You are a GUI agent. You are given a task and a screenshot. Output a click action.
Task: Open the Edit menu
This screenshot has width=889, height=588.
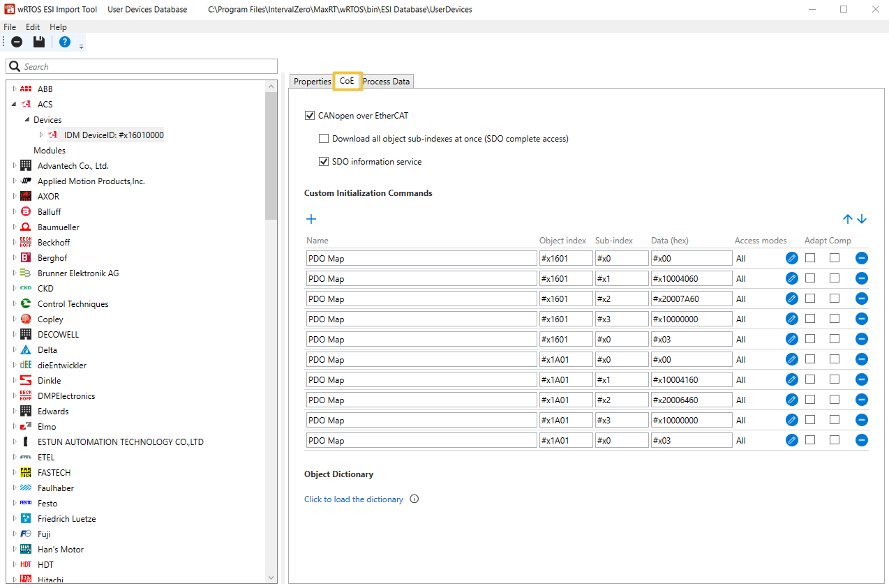tap(33, 27)
